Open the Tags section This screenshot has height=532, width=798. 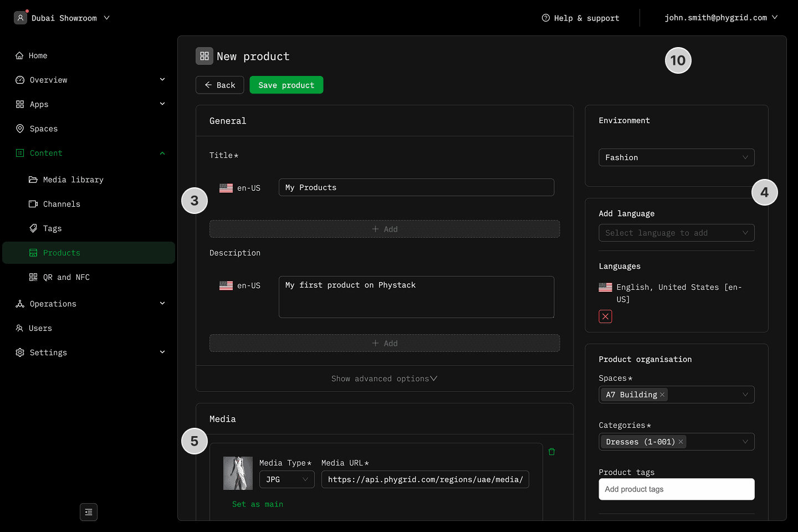[x=52, y=228]
